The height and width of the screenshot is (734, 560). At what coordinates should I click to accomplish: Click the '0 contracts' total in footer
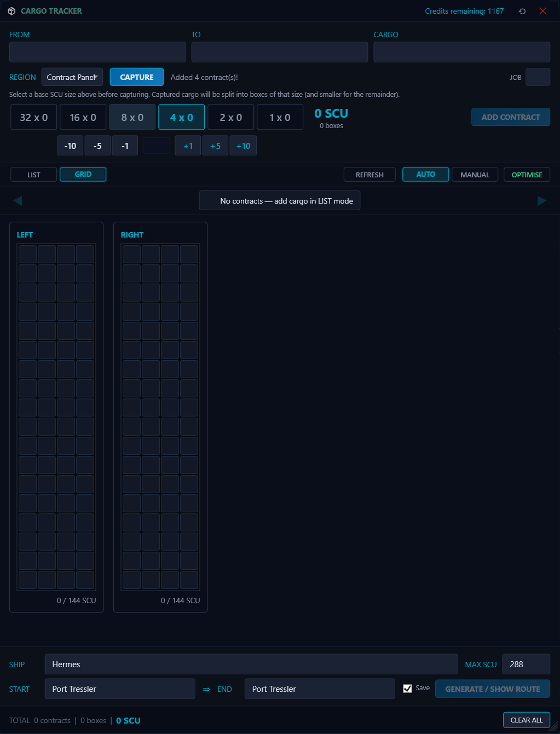(x=52, y=720)
